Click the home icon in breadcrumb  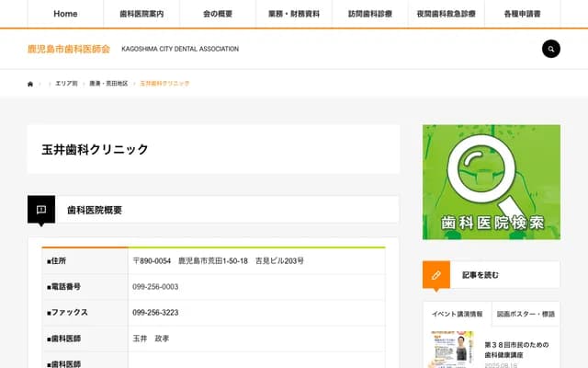(x=30, y=84)
